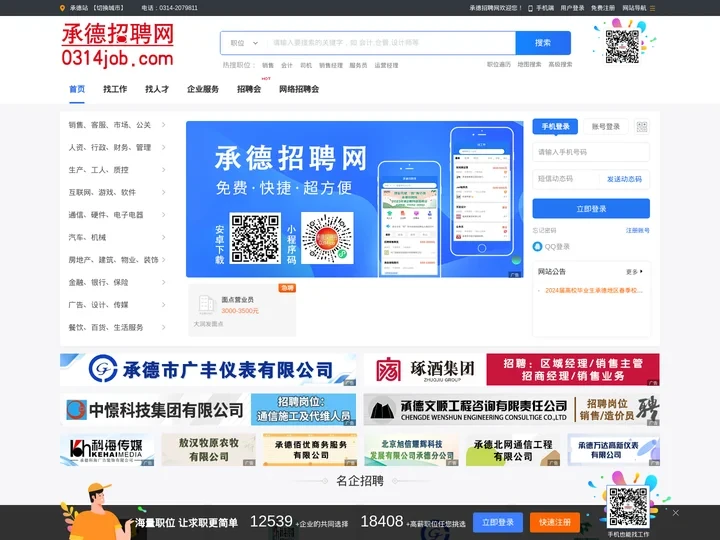Expand 房地产、建筑、物业、装饰 category
The image size is (720, 540).
pyautogui.click(x=163, y=260)
